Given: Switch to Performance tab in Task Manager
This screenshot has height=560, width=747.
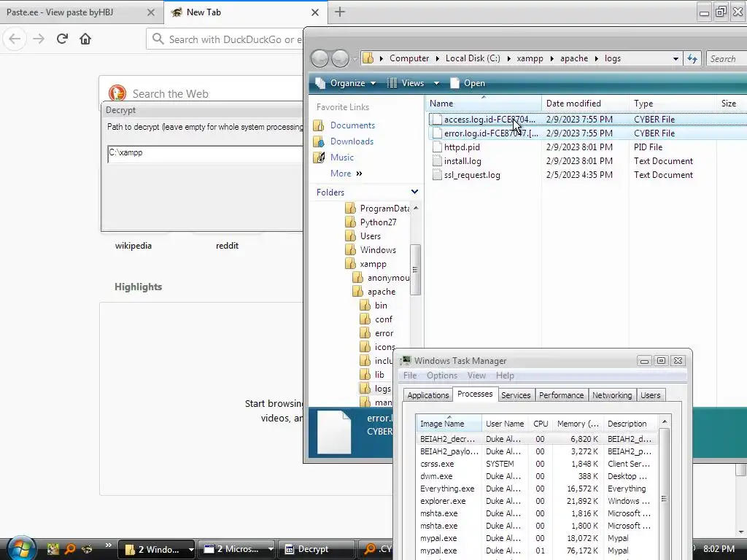Looking at the screenshot, I should pos(561,395).
